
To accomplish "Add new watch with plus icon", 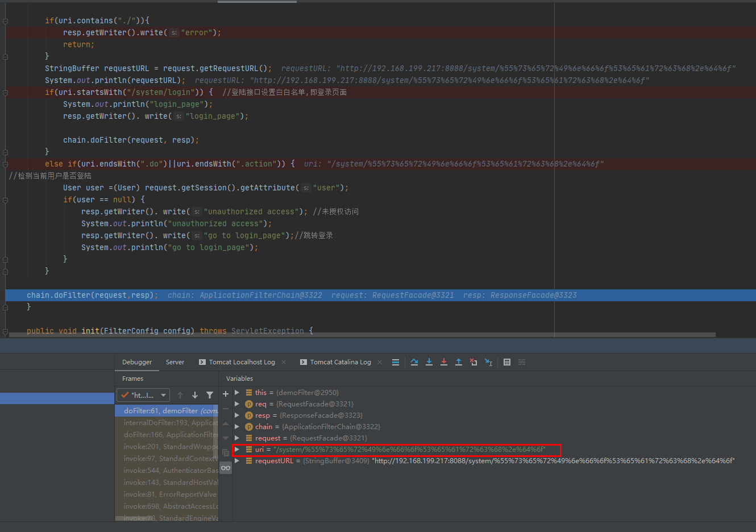I will point(226,394).
